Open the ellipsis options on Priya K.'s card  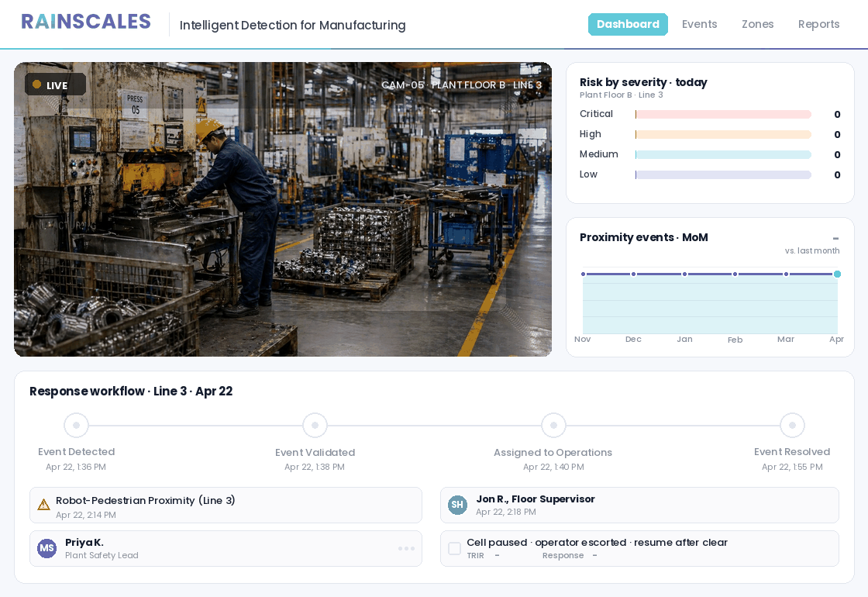(406, 548)
